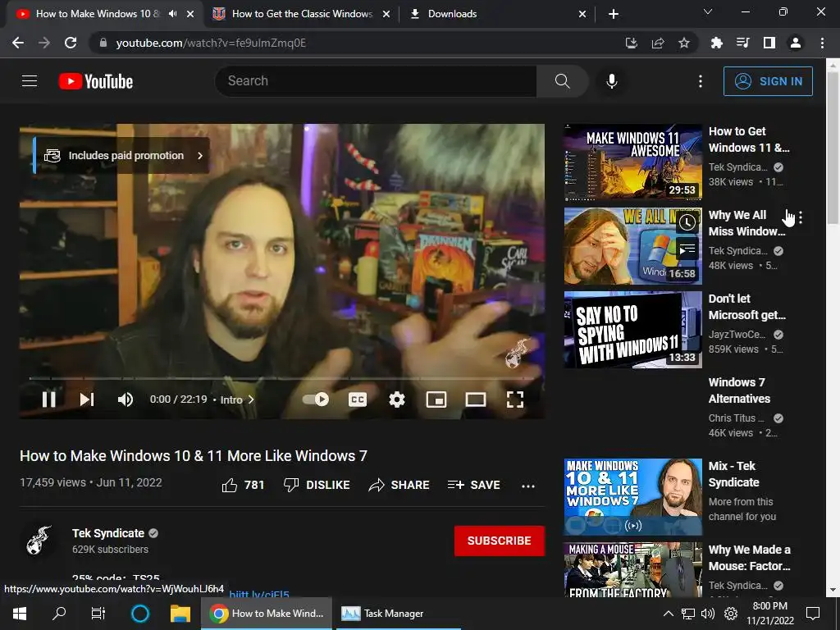Viewport: 840px width, 630px height.
Task: Switch to miniplayer mode
Action: coord(436,399)
